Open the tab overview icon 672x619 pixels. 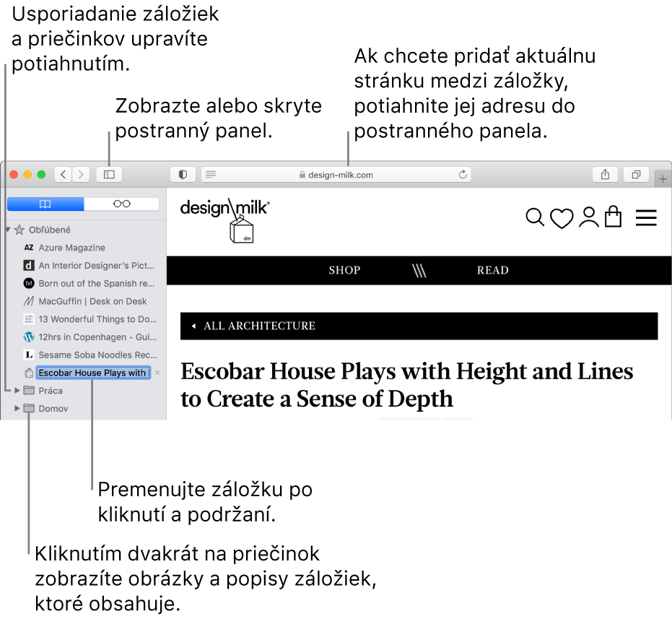pos(636,174)
